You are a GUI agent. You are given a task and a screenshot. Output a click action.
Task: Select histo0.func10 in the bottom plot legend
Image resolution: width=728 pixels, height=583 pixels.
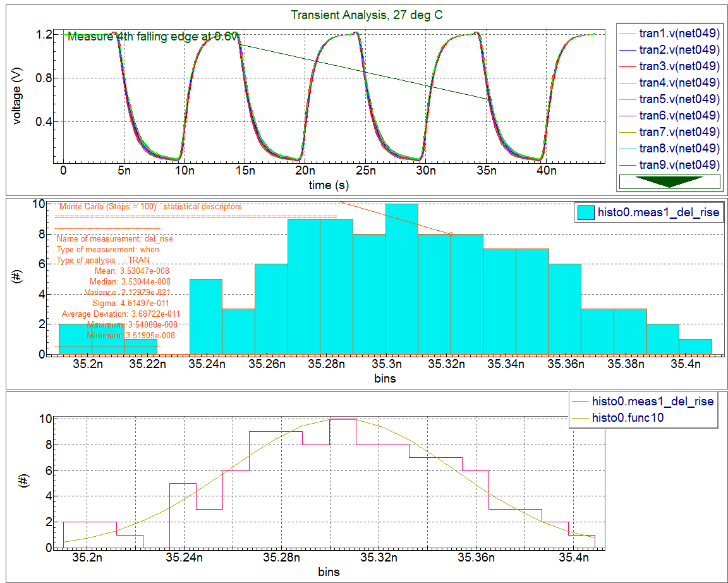(x=628, y=417)
